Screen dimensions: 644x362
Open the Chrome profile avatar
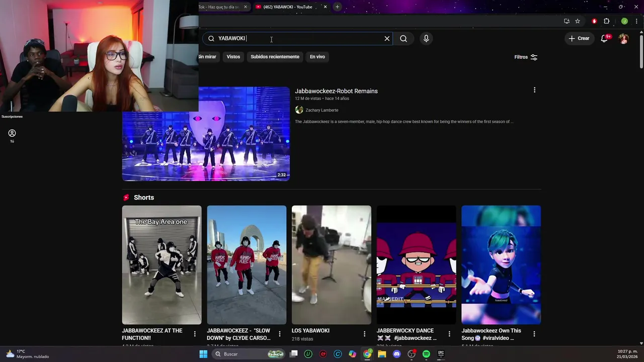tap(624, 21)
